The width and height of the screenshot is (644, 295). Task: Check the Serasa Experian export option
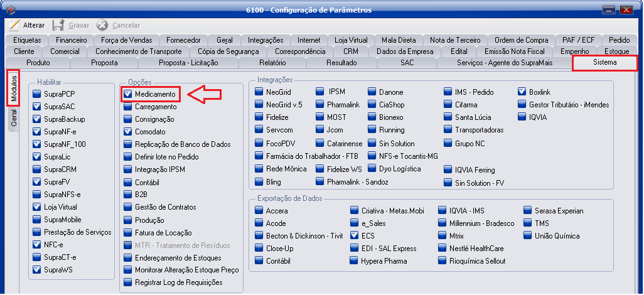529,211
